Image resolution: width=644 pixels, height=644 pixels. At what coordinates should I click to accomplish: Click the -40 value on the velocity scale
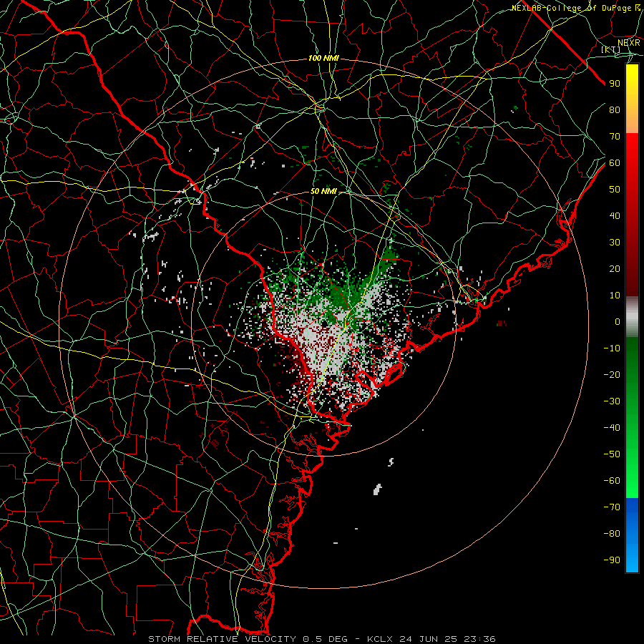[612, 428]
